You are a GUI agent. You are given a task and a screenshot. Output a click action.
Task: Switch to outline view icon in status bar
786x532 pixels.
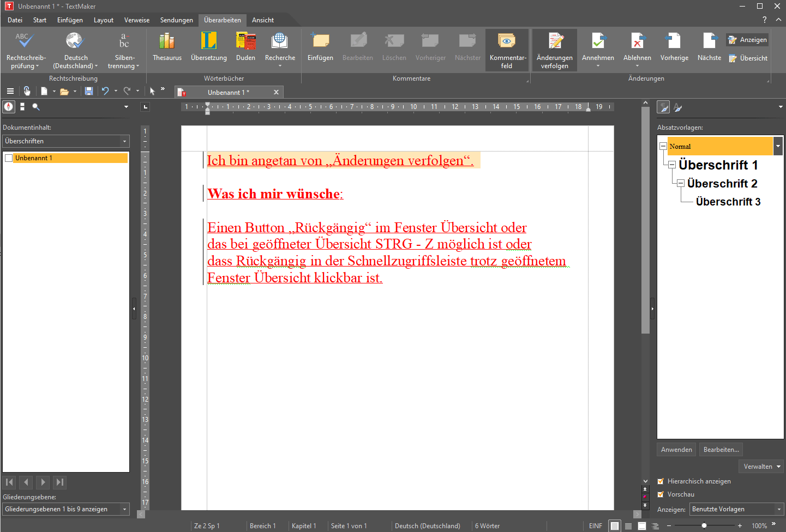[x=656, y=526]
